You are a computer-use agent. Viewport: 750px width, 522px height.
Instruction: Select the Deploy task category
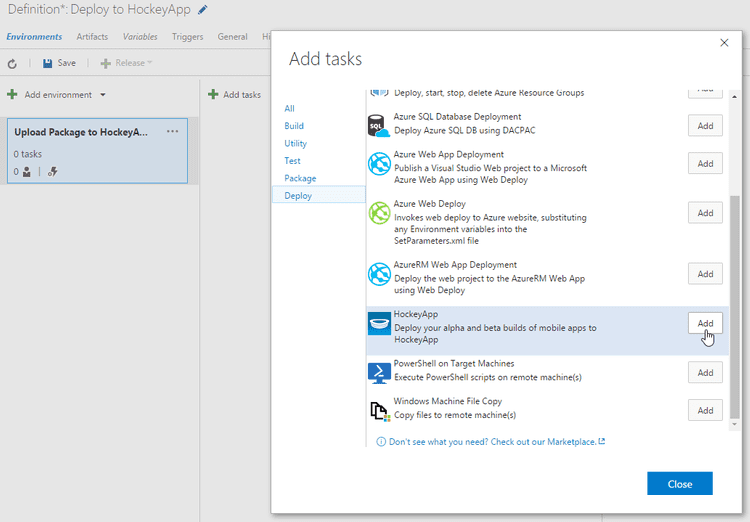tap(319, 196)
